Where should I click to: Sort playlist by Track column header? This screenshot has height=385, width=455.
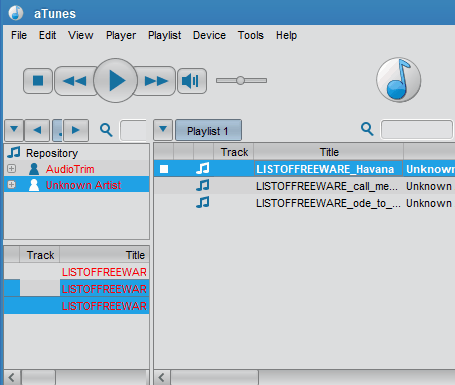234,152
